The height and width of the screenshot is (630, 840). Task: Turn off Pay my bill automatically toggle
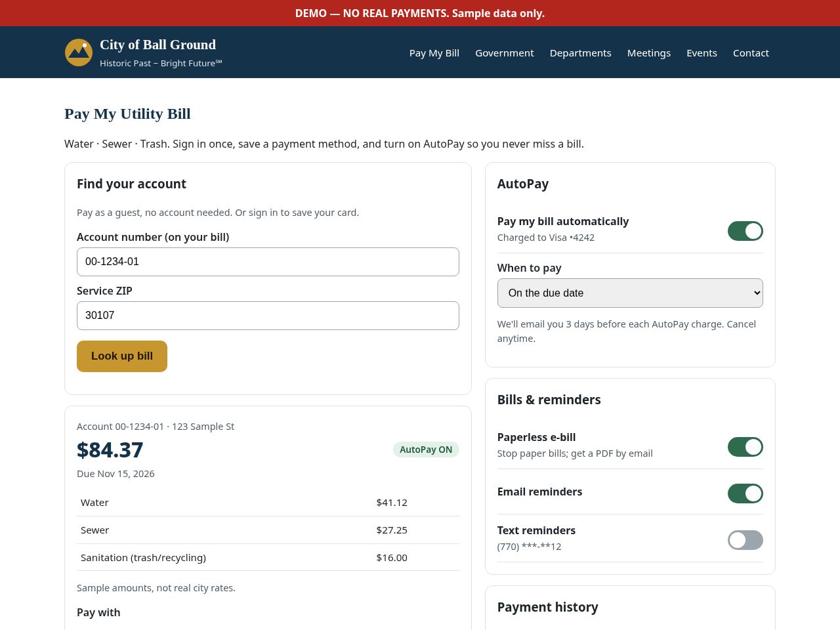click(745, 231)
